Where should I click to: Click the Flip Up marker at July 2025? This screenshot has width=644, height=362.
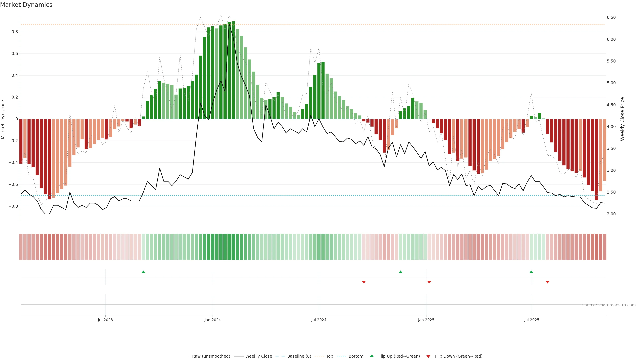coord(531,272)
